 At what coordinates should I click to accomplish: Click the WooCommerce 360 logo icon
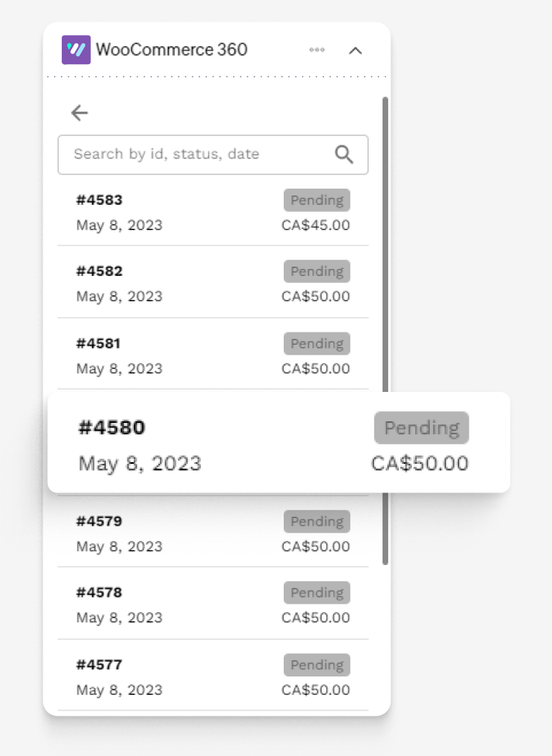coord(76,50)
